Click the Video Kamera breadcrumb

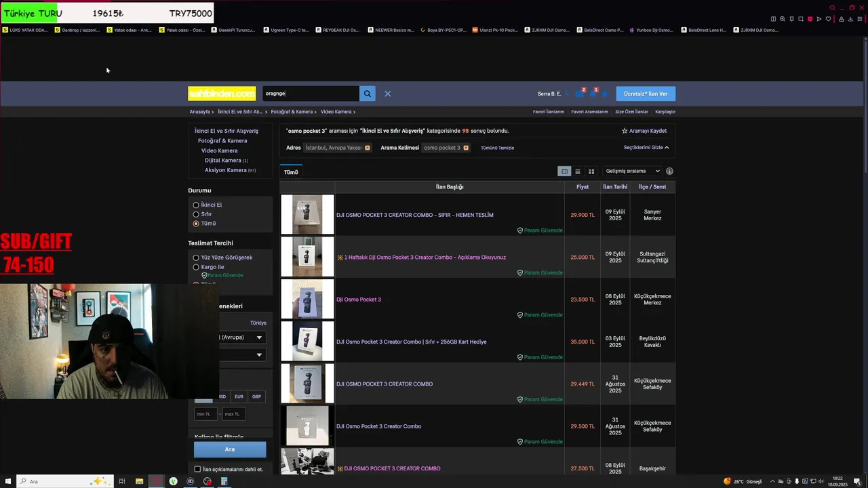336,112
